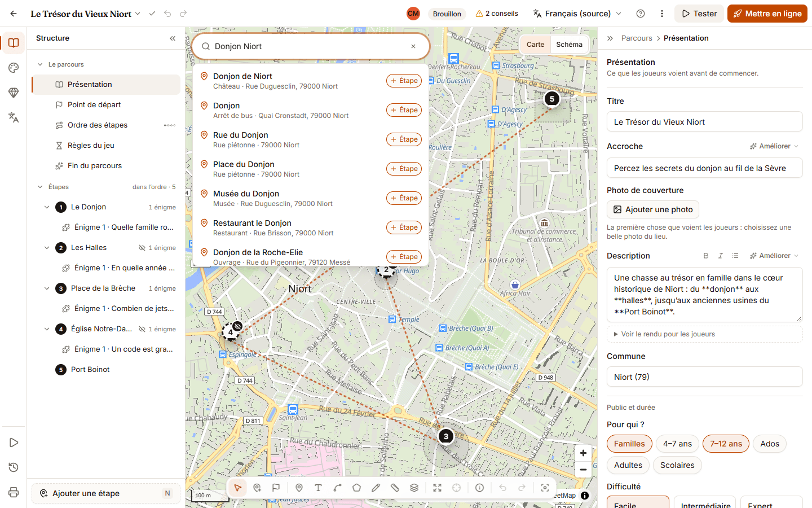Open the Français (source) language dropdown

point(577,14)
